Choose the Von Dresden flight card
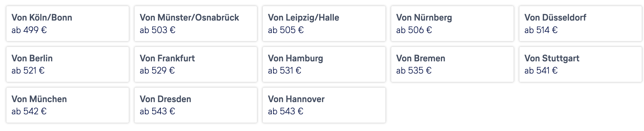644x131 pixels. pos(195,105)
